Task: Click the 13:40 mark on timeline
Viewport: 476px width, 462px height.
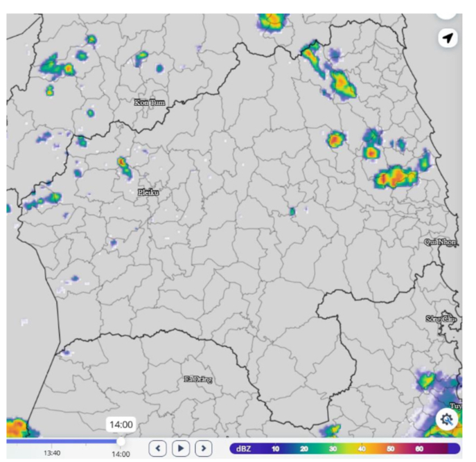Action: click(52, 454)
